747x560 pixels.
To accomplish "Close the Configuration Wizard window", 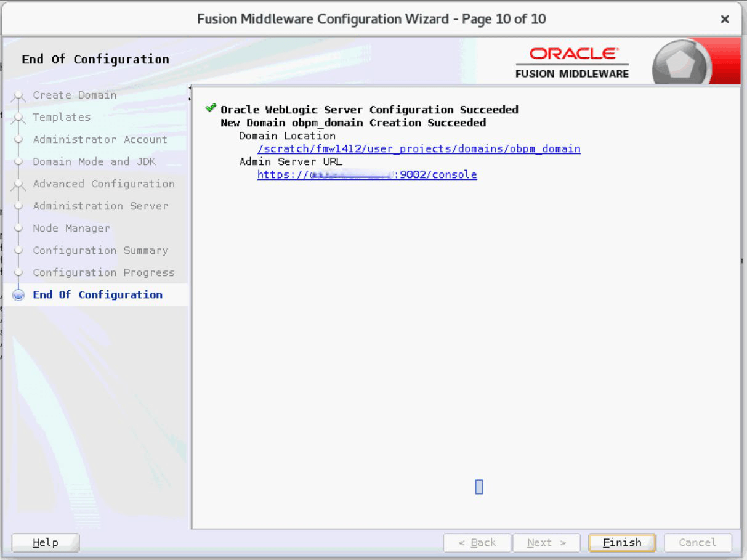I will click(725, 19).
